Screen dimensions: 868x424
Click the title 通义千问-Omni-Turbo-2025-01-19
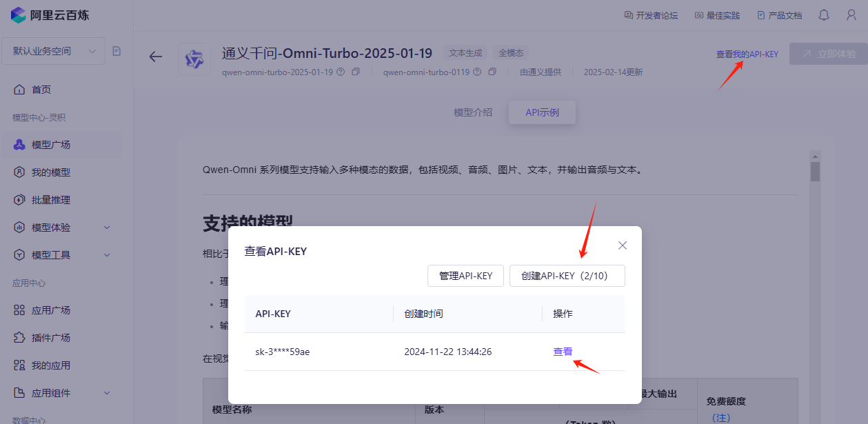[327, 53]
